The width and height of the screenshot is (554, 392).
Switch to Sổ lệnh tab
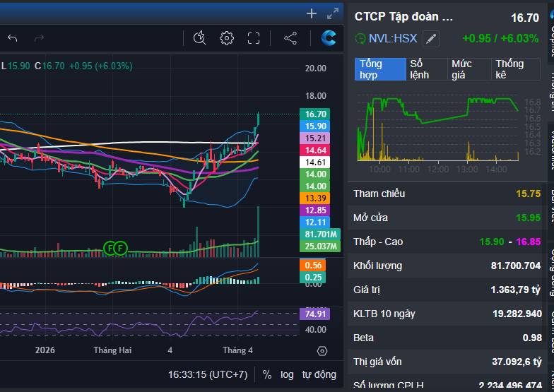pos(427,69)
